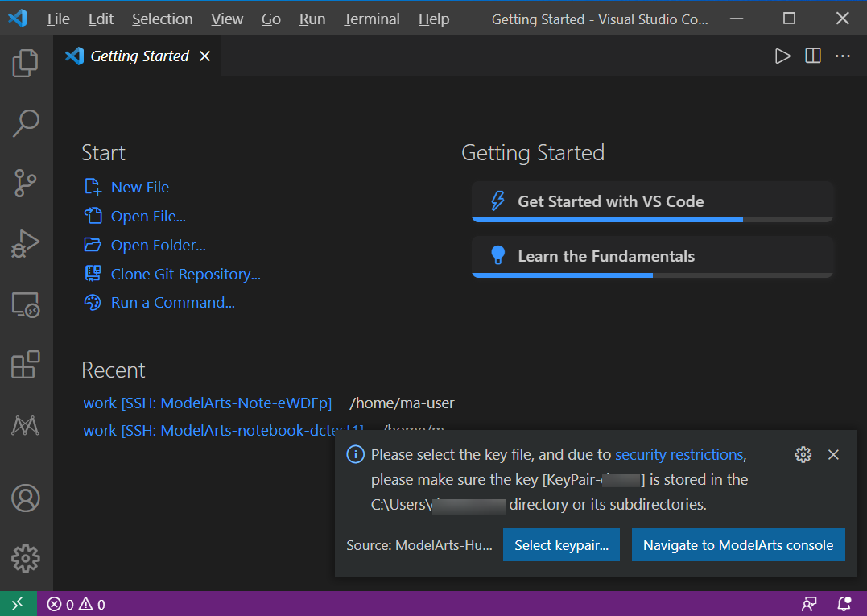Open the Search view icon
The height and width of the screenshot is (616, 867).
click(26, 123)
